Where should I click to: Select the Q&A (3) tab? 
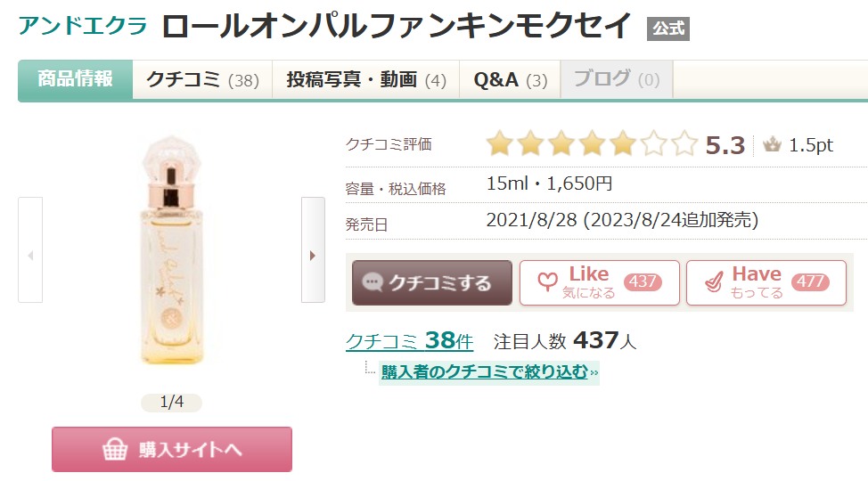click(x=510, y=80)
